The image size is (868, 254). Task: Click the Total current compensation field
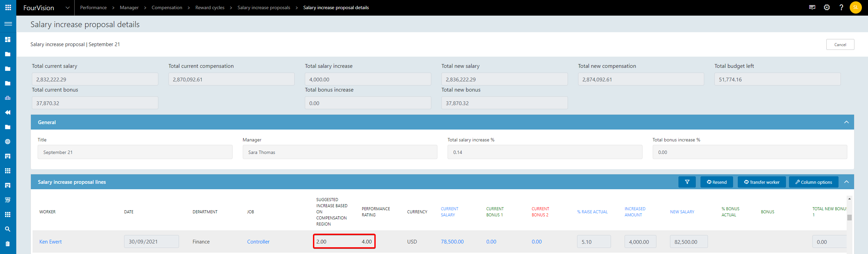pos(232,79)
